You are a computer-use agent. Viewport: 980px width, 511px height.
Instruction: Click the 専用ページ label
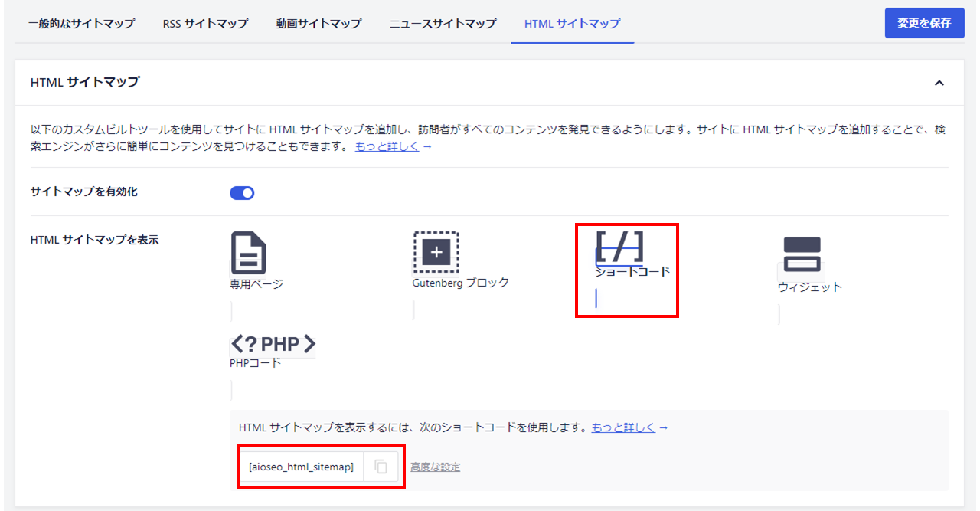[256, 284]
